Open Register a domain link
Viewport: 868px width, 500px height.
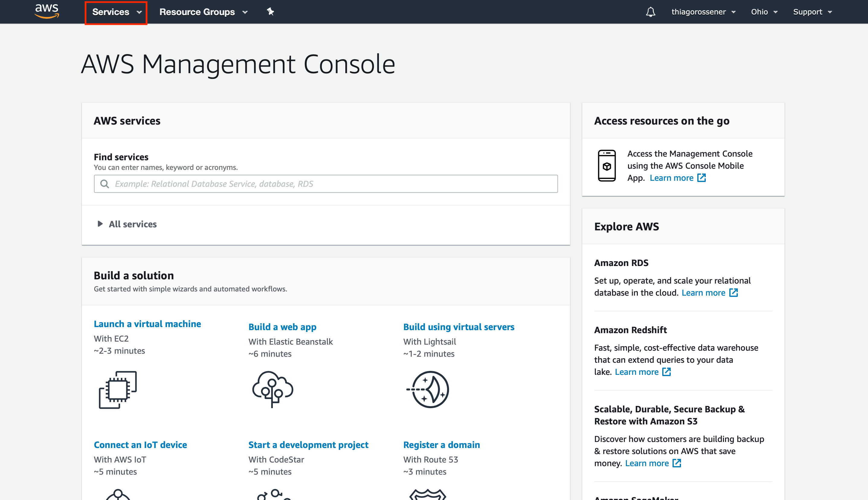coord(441,445)
